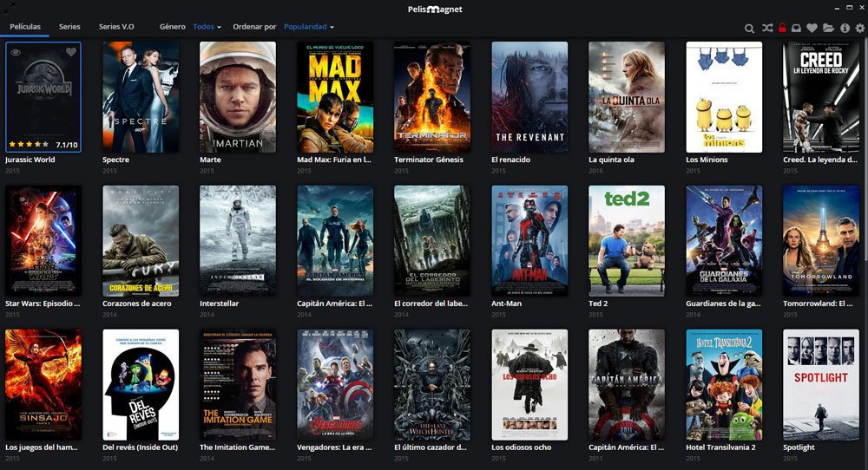This screenshot has height=470, width=868.
Task: Click the title text Los Minions
Action: tap(707, 160)
